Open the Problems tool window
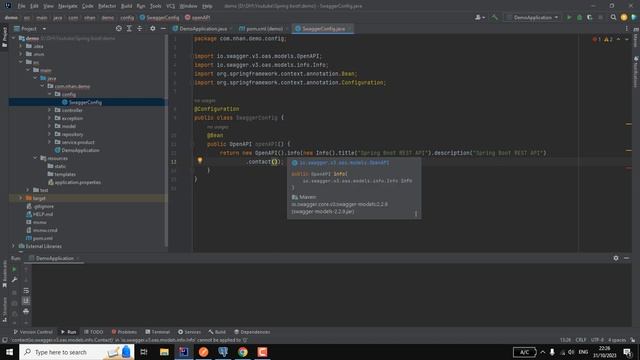This screenshot has width=640, height=360. pos(124,332)
